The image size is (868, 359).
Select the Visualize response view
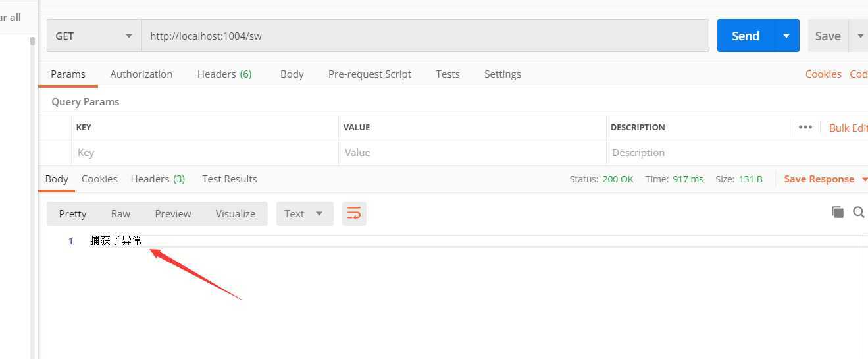point(235,213)
